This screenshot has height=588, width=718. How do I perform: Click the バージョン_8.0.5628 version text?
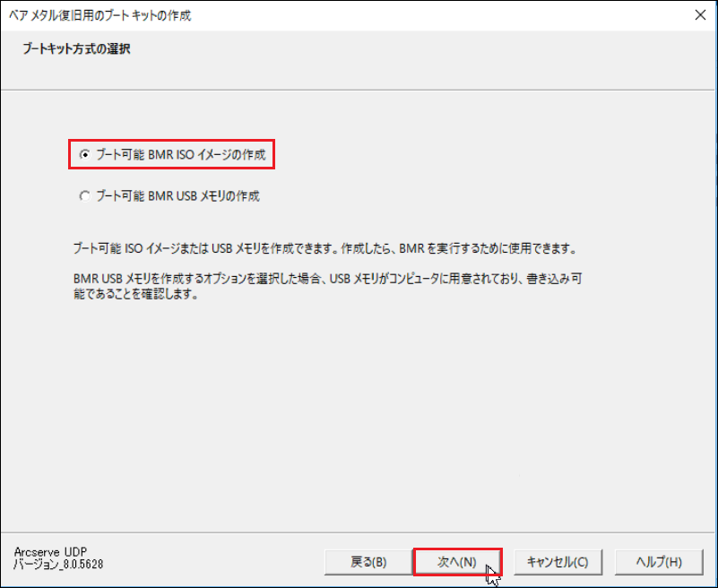(58, 564)
